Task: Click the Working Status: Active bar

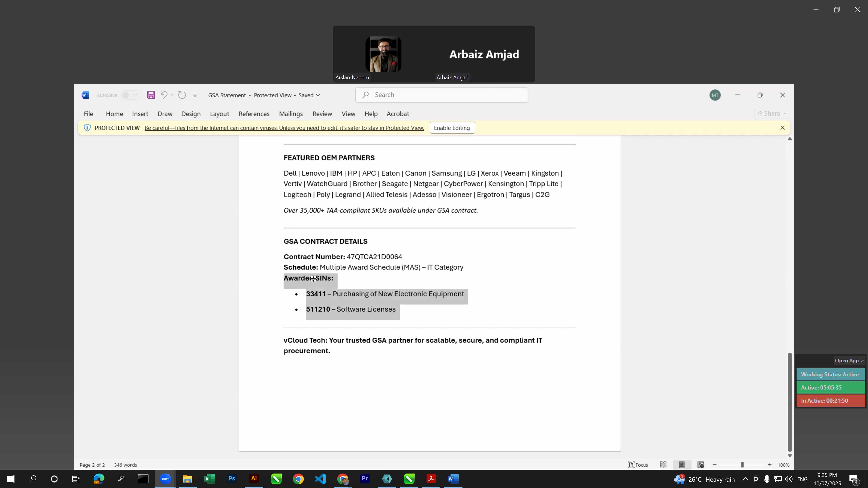Action: click(x=831, y=375)
